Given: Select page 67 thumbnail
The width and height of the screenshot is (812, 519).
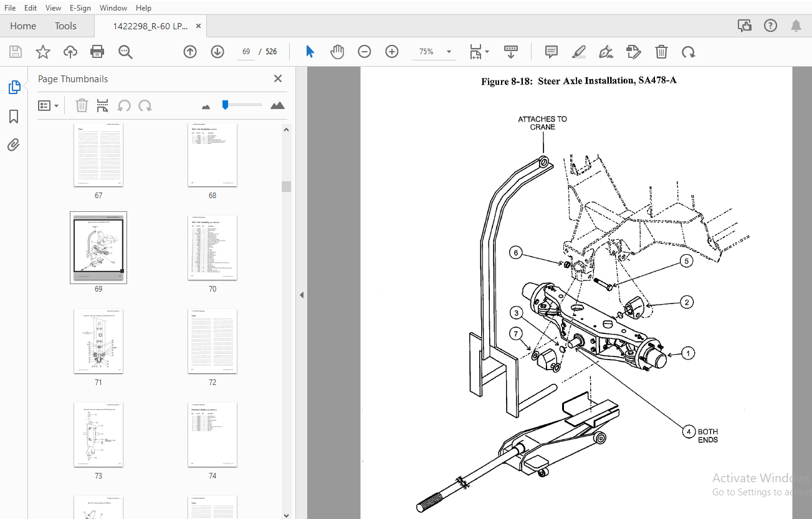Looking at the screenshot, I should 98,155.
